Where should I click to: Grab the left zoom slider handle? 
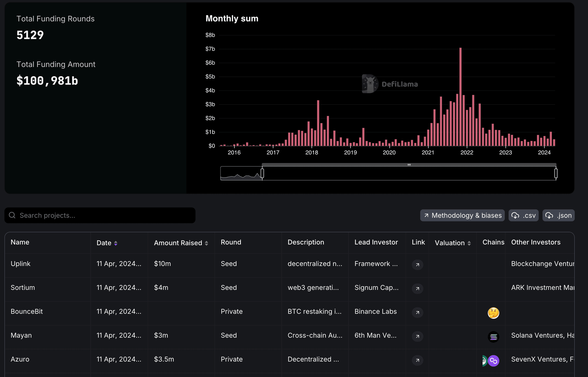coord(262,173)
